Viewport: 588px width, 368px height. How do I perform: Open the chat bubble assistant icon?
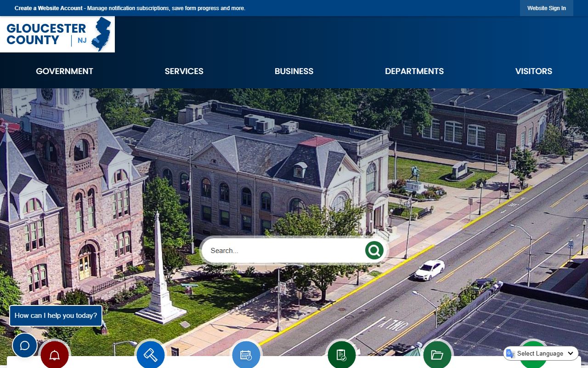click(25, 345)
